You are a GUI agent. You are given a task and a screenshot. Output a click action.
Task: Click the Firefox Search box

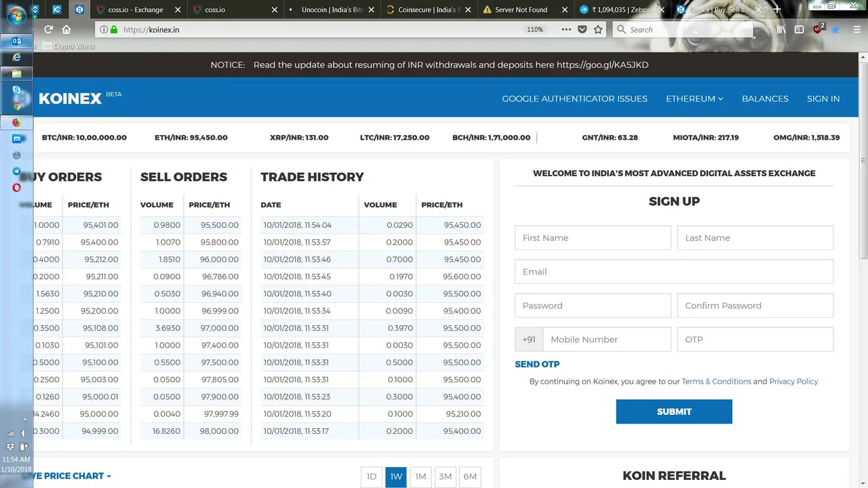[682, 30]
